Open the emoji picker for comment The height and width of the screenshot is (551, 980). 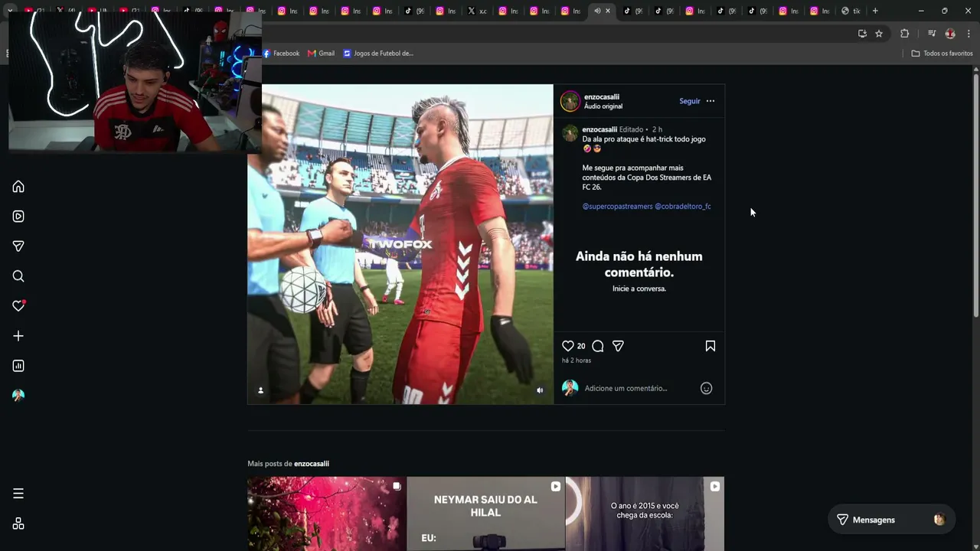pyautogui.click(x=707, y=388)
